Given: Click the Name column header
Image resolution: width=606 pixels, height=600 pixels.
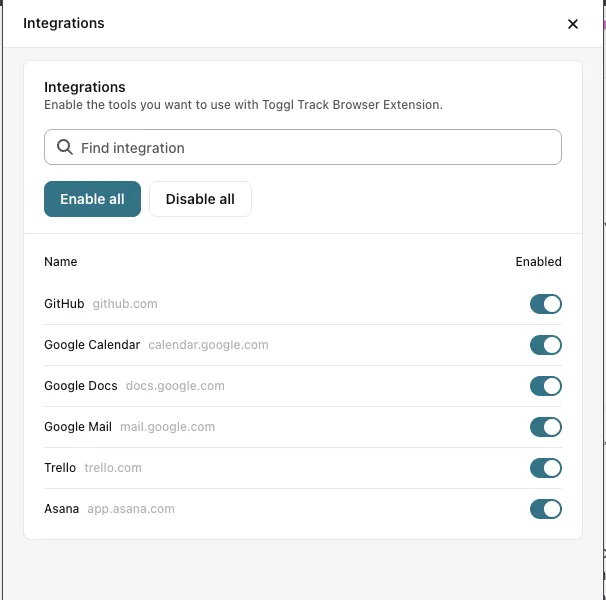Looking at the screenshot, I should (x=61, y=262).
